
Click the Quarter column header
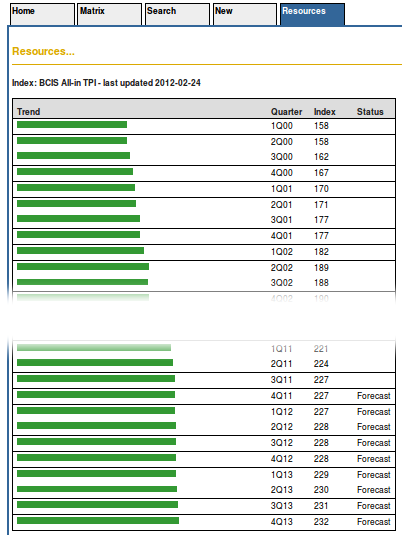[x=286, y=112]
